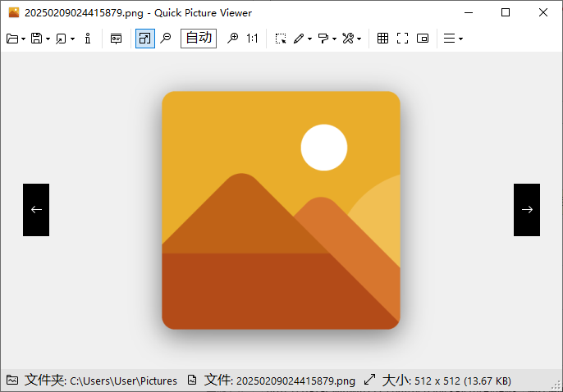Click the zoom out magnifier
The width and height of the screenshot is (563, 392).
(166, 39)
